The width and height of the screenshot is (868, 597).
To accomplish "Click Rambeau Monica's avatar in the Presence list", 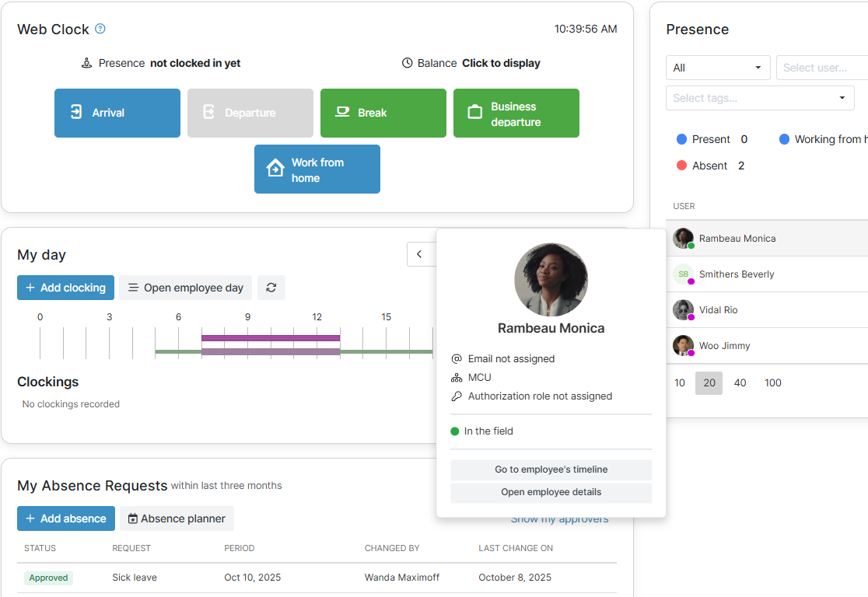I will (683, 239).
